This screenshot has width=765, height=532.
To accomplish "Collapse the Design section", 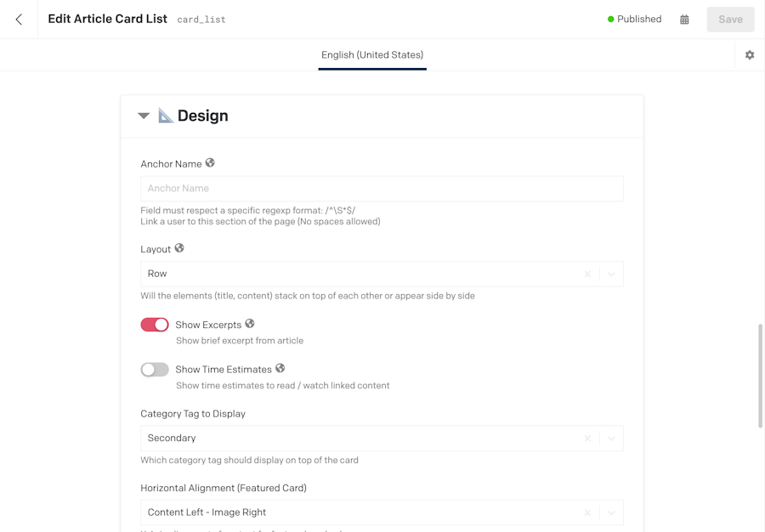I will (x=144, y=116).
